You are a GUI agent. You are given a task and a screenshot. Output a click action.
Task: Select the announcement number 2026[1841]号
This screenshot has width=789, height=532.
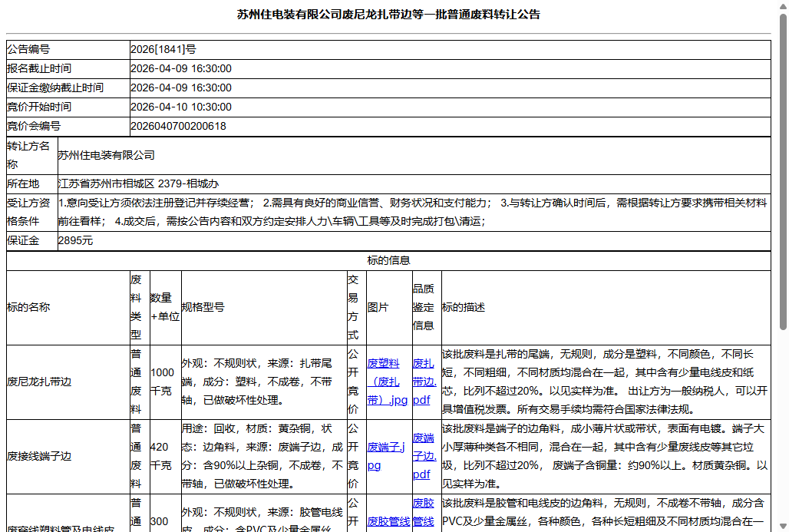163,49
